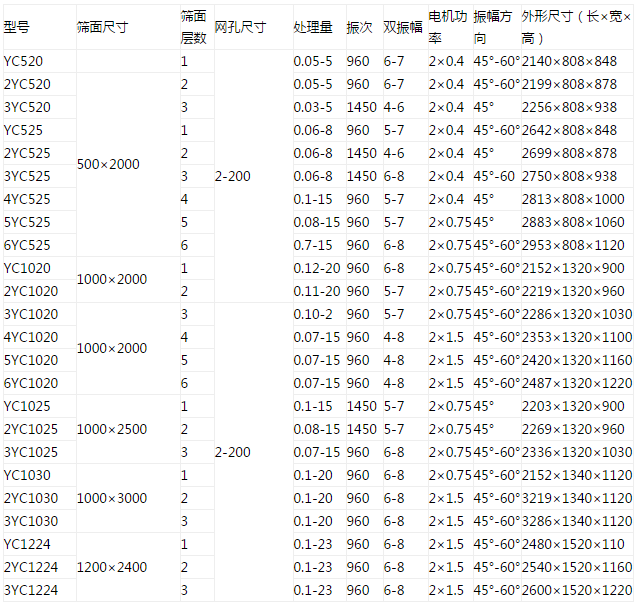639x607 pixels.
Task: Select the YC520 model cell
Action: [23, 61]
